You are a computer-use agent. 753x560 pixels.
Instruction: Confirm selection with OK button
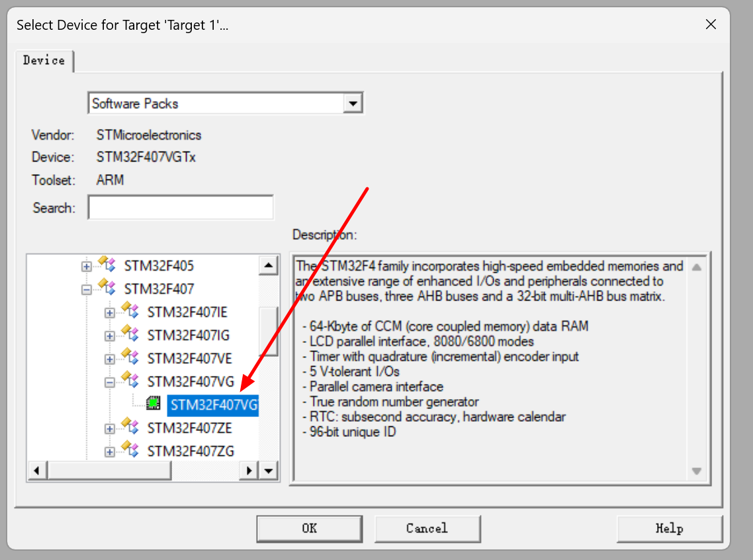point(309,528)
